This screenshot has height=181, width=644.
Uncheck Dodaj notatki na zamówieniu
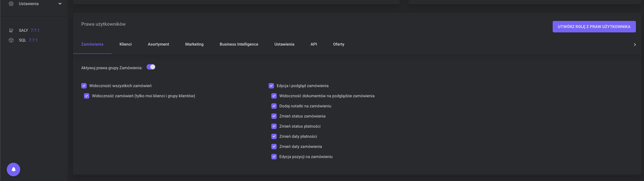tap(274, 106)
